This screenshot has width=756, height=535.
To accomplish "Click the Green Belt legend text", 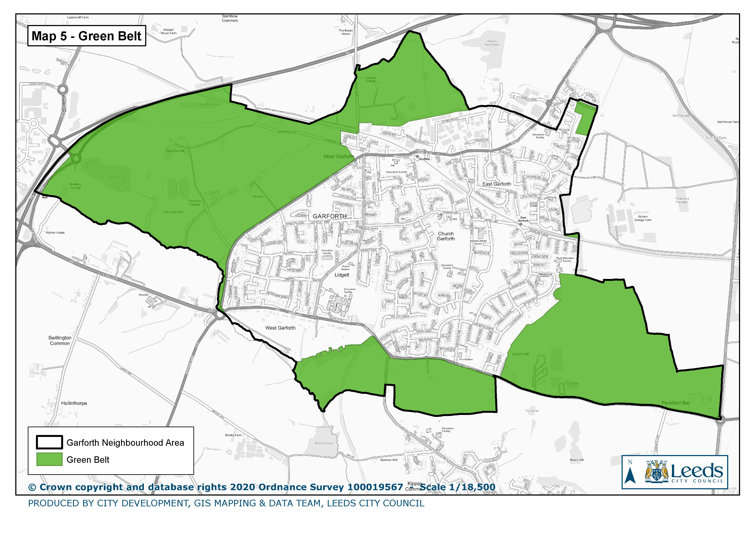I will tap(88, 460).
